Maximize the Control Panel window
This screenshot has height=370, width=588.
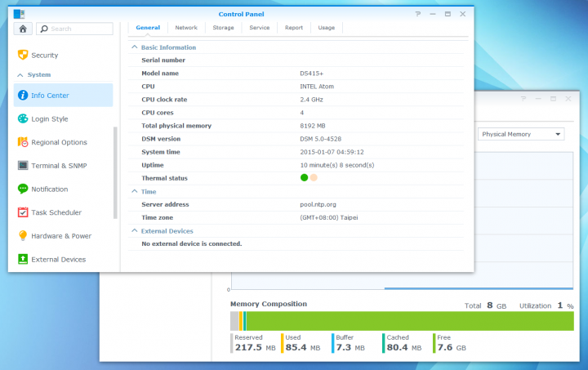448,14
